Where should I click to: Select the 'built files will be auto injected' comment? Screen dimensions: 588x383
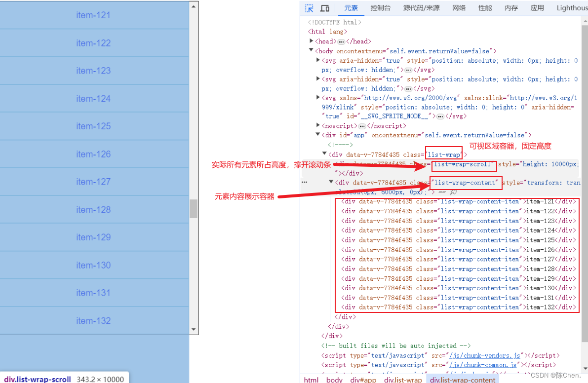396,345
